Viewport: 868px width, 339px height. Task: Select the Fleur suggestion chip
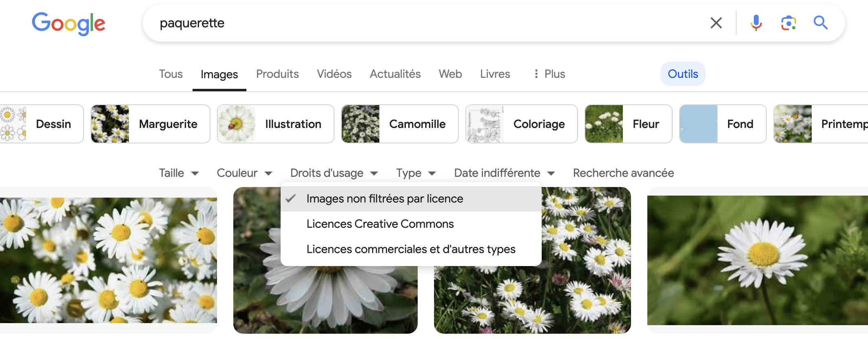[x=628, y=124]
